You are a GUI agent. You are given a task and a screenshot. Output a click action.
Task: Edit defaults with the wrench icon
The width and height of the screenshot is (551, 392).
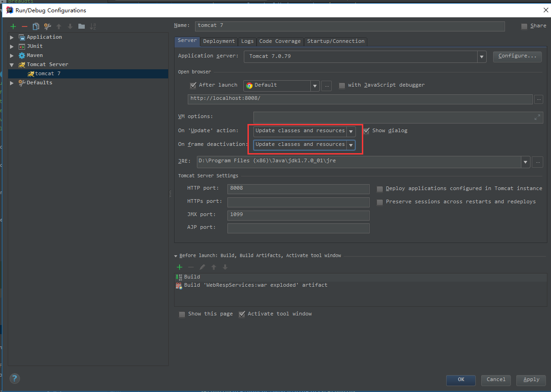47,26
